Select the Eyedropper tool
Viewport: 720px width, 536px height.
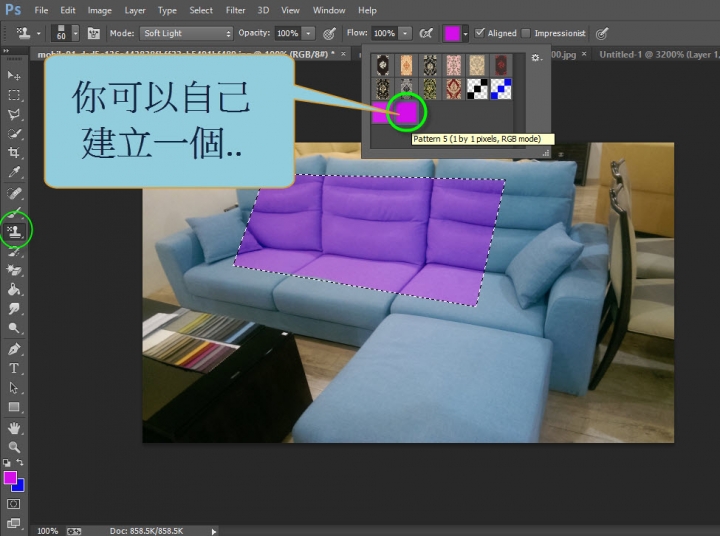[14, 172]
